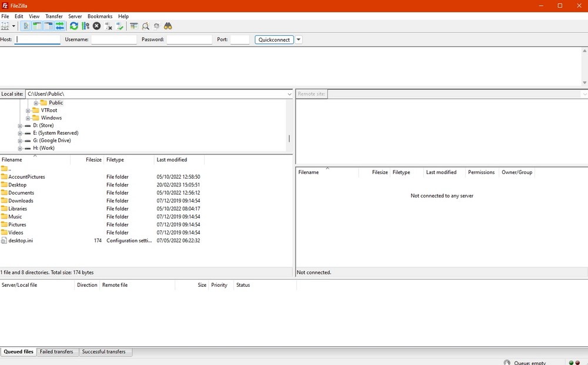Switch to the Failed transfers tab

(56, 351)
